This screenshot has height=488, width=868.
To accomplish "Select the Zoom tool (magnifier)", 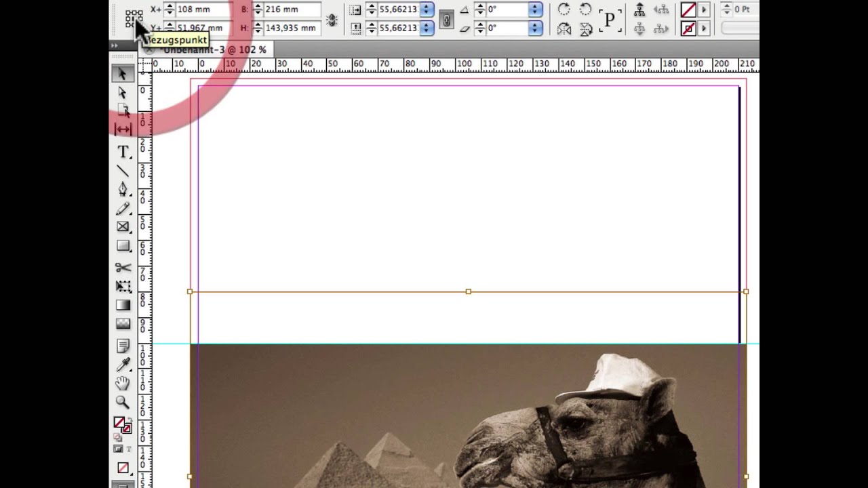I will click(123, 403).
